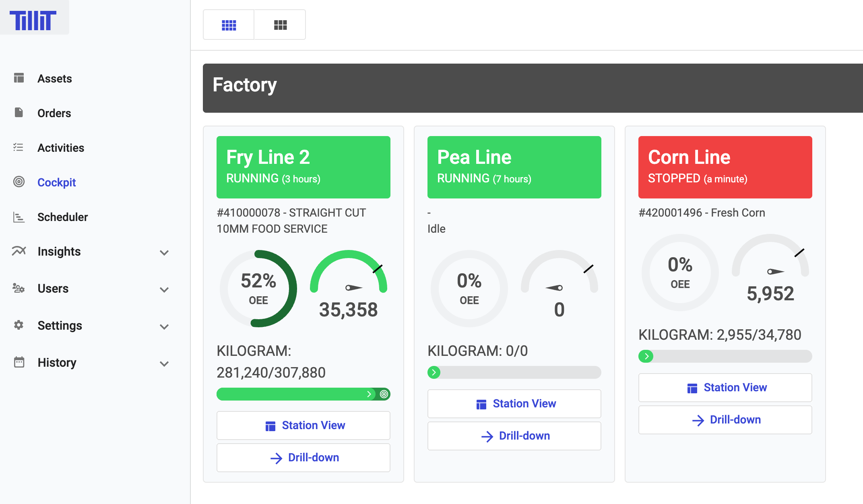Click the Scheduler chart icon
This screenshot has height=504, width=863.
point(19,217)
